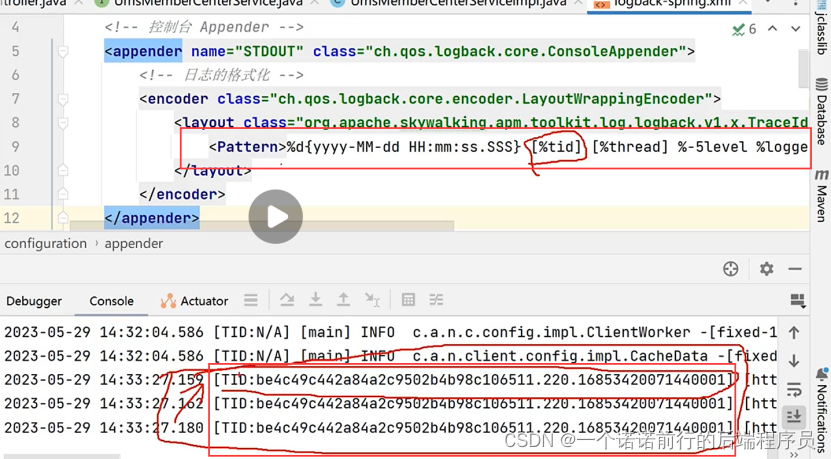831x459 pixels.
Task: Click the Run to Cursor icon
Action: [372, 300]
